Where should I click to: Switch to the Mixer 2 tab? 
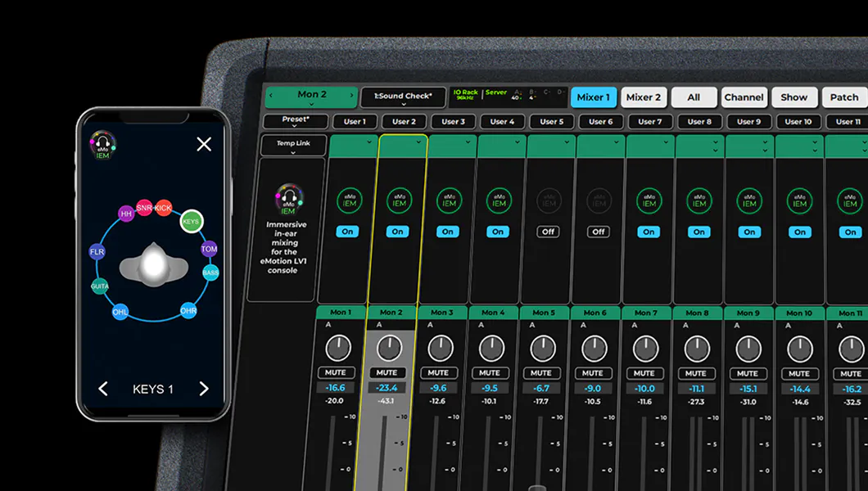coord(644,97)
